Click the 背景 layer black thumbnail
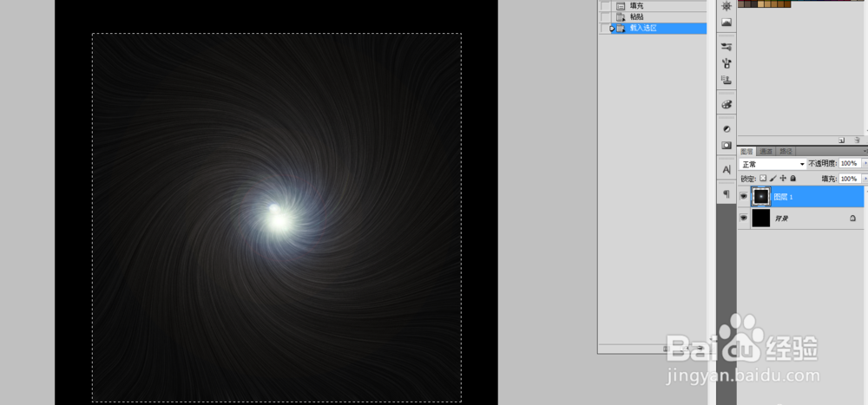This screenshot has height=405, width=868. click(761, 219)
